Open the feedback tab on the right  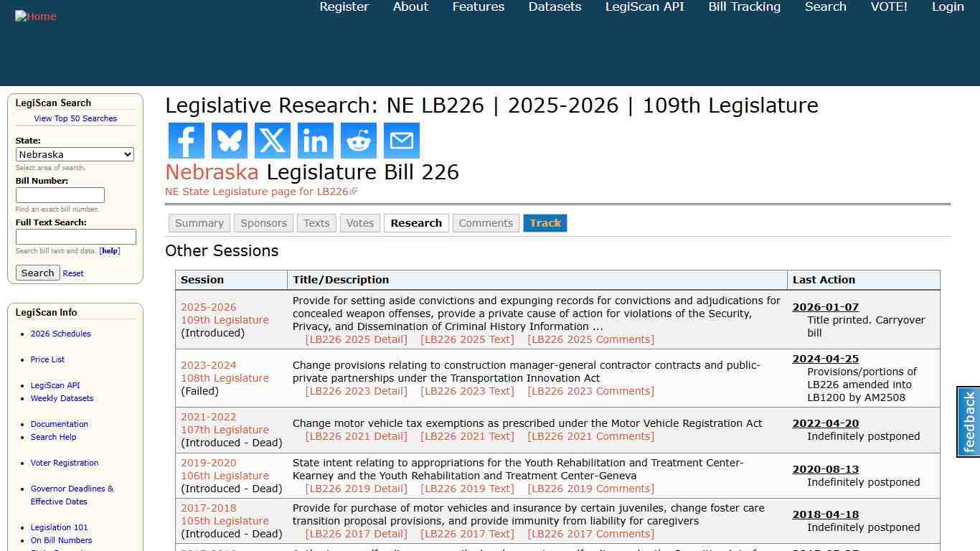click(969, 422)
